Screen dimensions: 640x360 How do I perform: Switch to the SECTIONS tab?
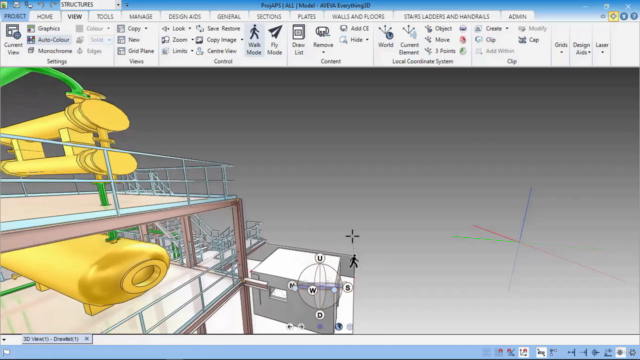[269, 16]
